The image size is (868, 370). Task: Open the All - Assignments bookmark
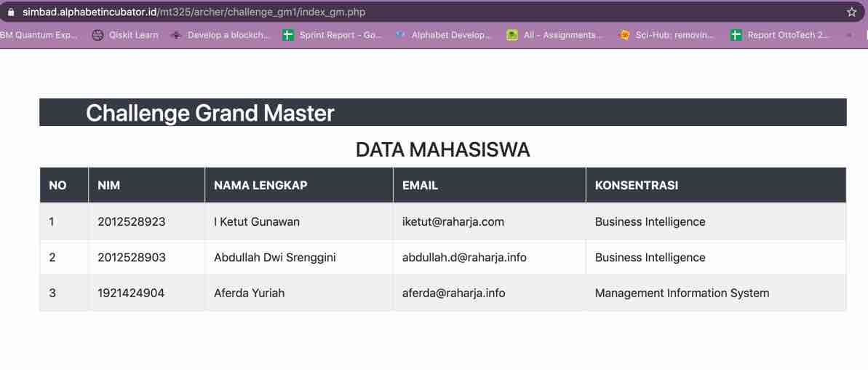[555, 35]
